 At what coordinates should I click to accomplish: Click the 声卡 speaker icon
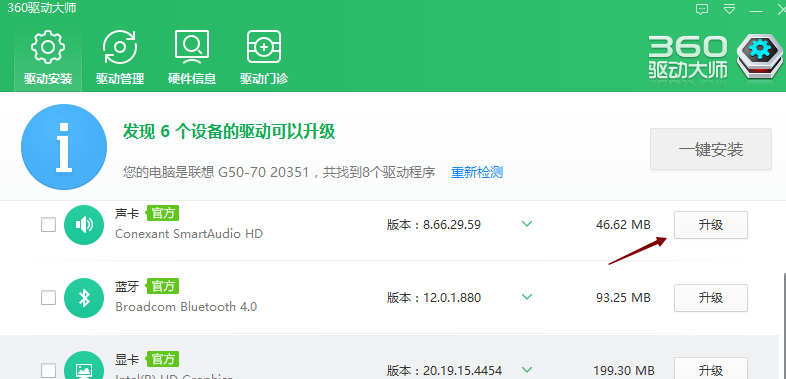tap(84, 225)
